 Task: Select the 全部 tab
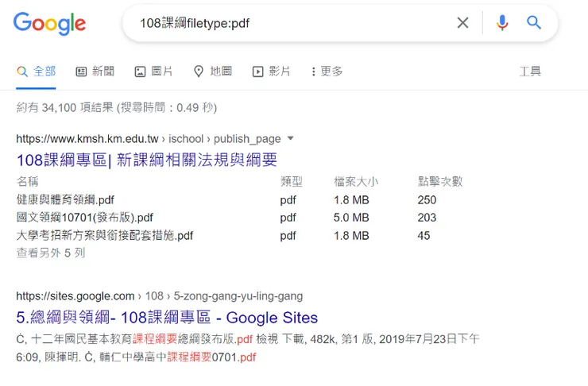[x=37, y=71]
